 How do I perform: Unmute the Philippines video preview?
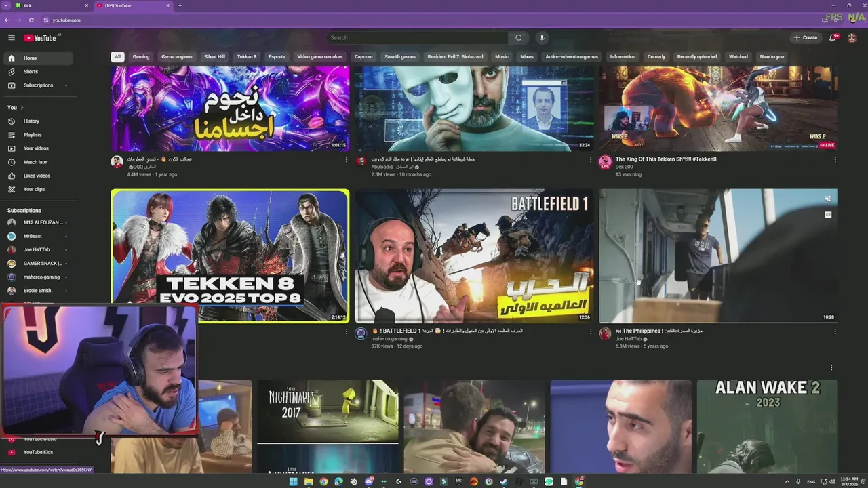pyautogui.click(x=828, y=199)
